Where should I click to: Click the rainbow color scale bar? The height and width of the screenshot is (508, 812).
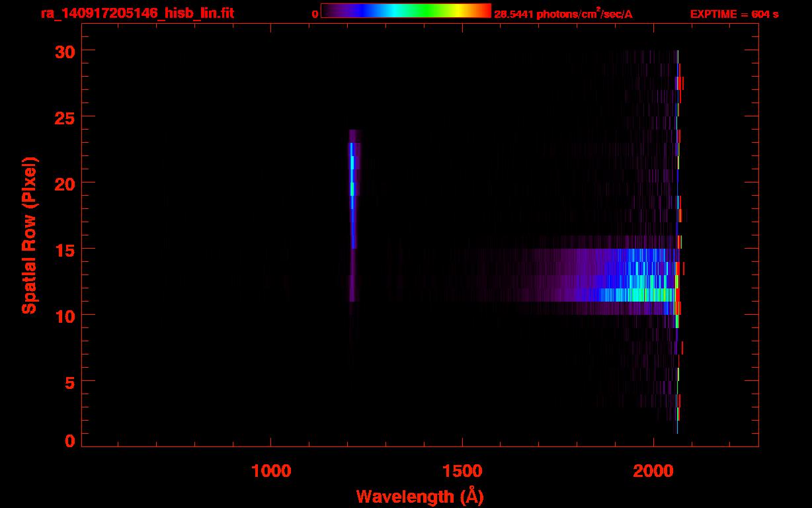click(406, 11)
